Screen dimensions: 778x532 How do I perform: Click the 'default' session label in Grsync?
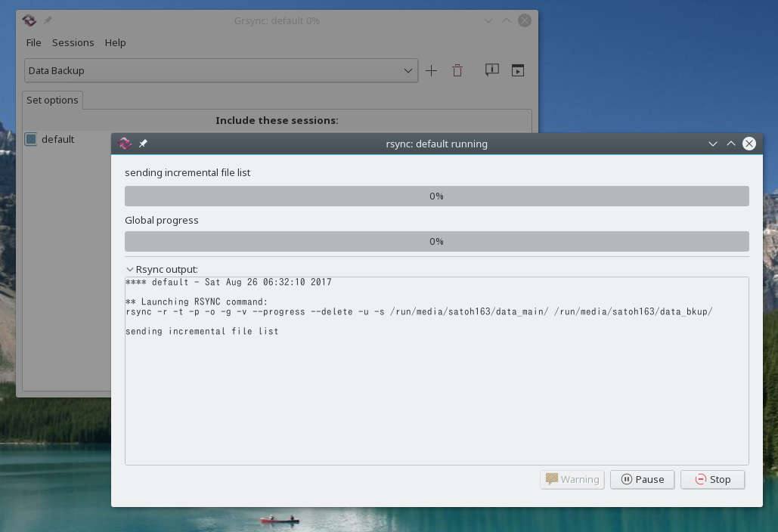(x=58, y=139)
